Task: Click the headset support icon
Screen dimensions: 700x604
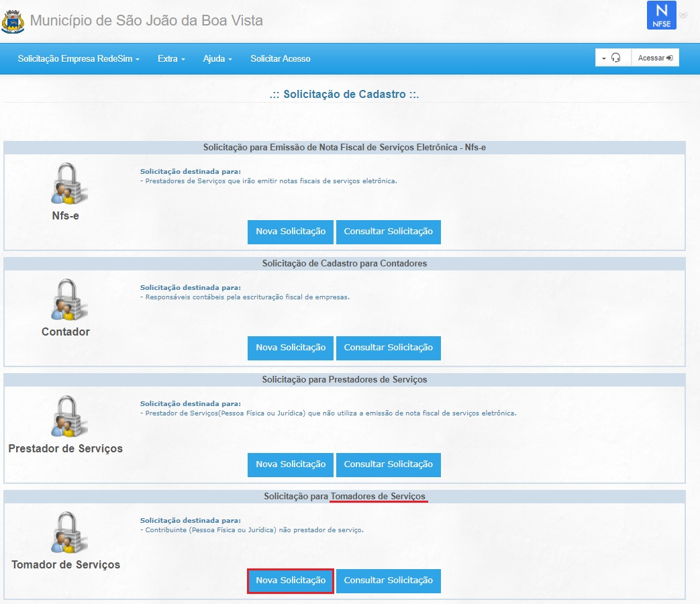Action: 615,58
